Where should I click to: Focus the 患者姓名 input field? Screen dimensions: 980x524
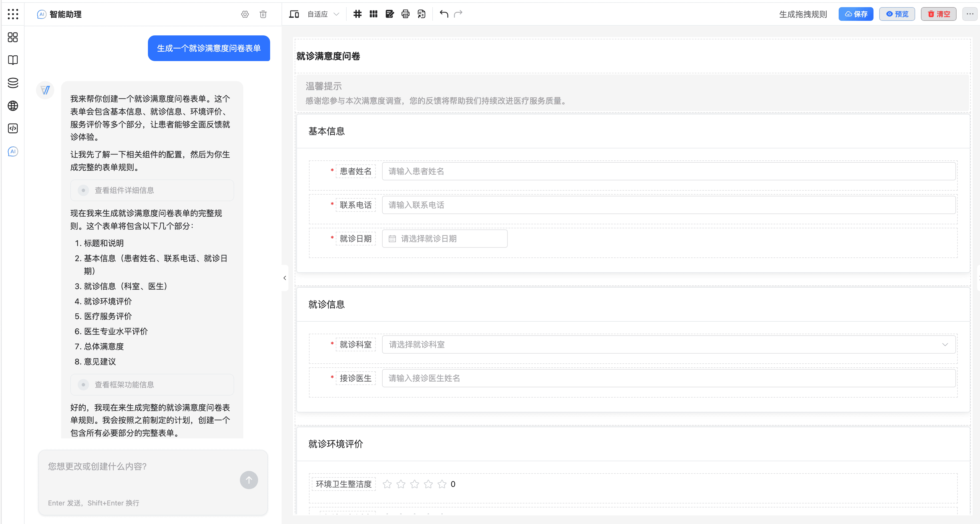[x=669, y=172]
